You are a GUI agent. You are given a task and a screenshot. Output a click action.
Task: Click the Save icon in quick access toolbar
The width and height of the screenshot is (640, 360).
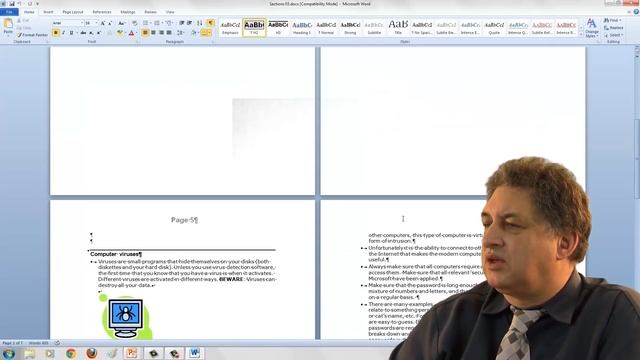click(x=11, y=4)
